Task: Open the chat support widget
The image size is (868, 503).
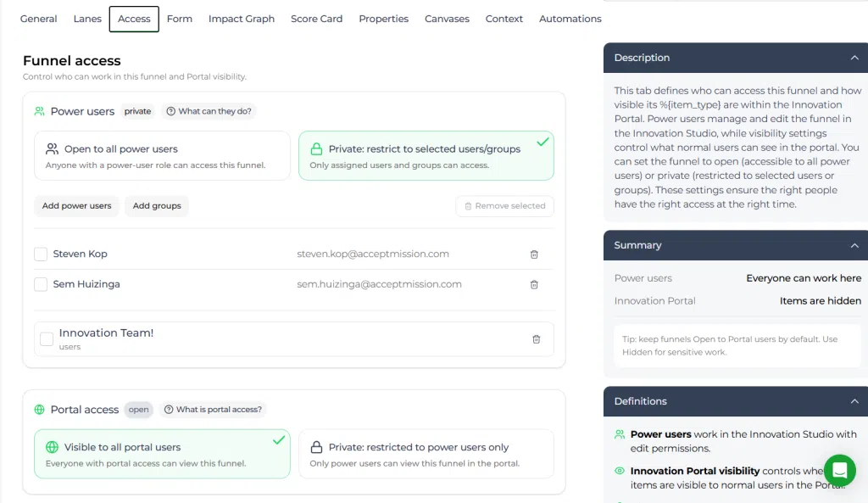Action: [x=839, y=470]
